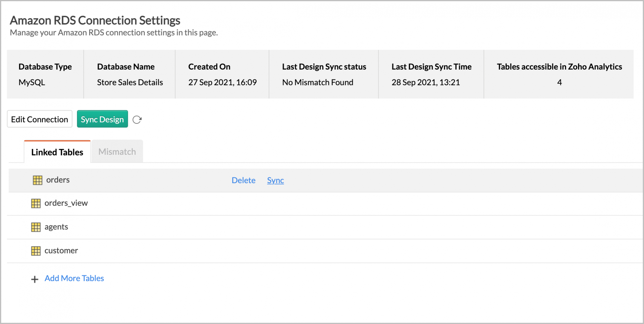Screen dimensions: 644x324
Task: Click the MySQL database type value
Action: pyautogui.click(x=32, y=83)
